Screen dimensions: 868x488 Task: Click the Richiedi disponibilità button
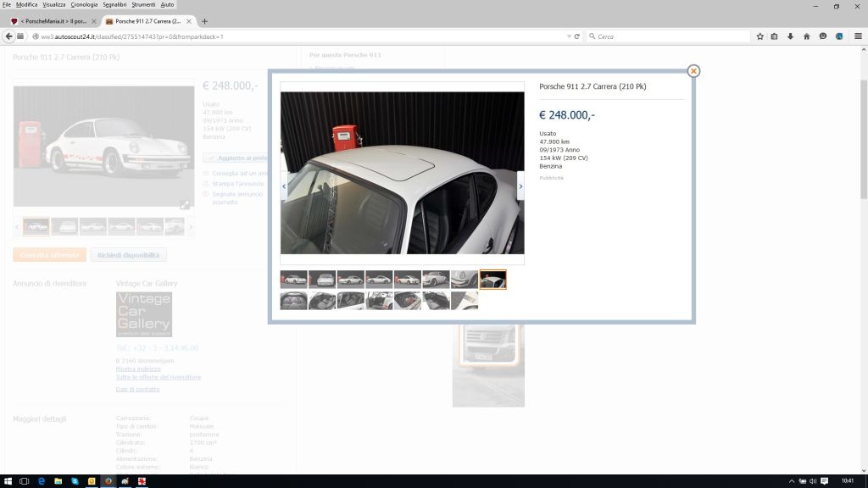(x=128, y=255)
